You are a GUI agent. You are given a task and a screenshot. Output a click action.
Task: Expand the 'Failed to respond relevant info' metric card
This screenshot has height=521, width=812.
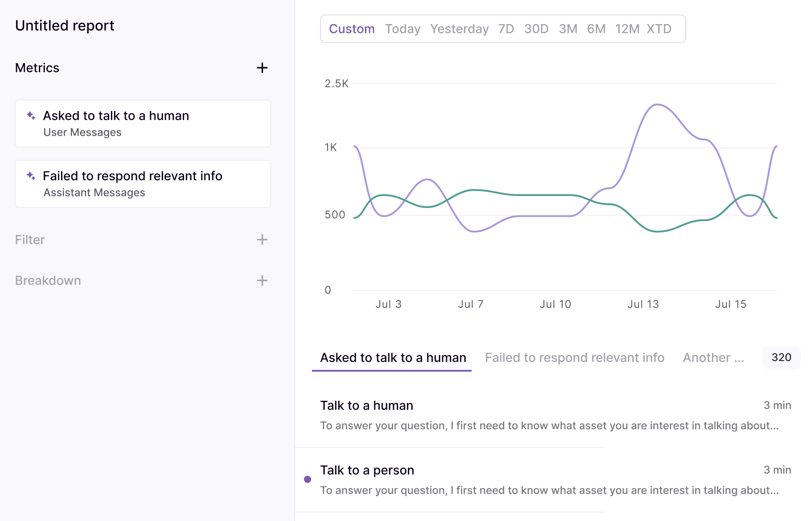pos(143,183)
